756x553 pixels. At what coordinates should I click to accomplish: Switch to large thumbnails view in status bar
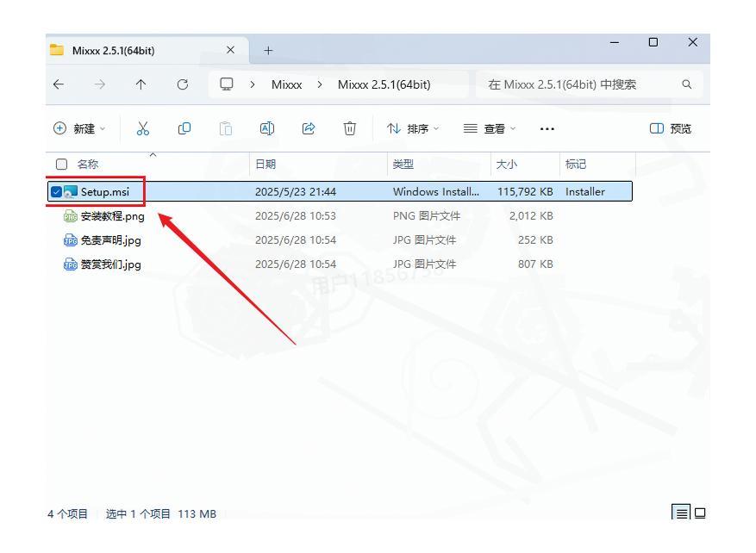coord(700,513)
